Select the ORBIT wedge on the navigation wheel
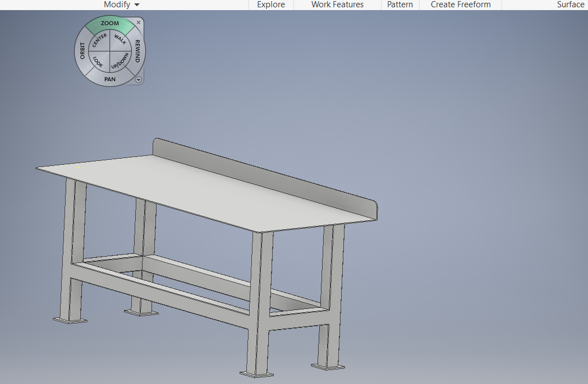Screen dimensions: 588x384 [82, 50]
